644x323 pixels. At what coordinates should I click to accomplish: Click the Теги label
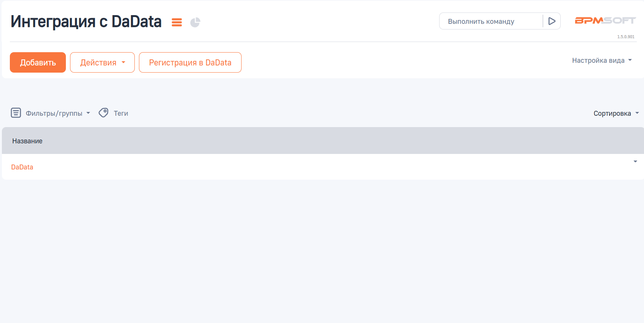click(x=121, y=113)
